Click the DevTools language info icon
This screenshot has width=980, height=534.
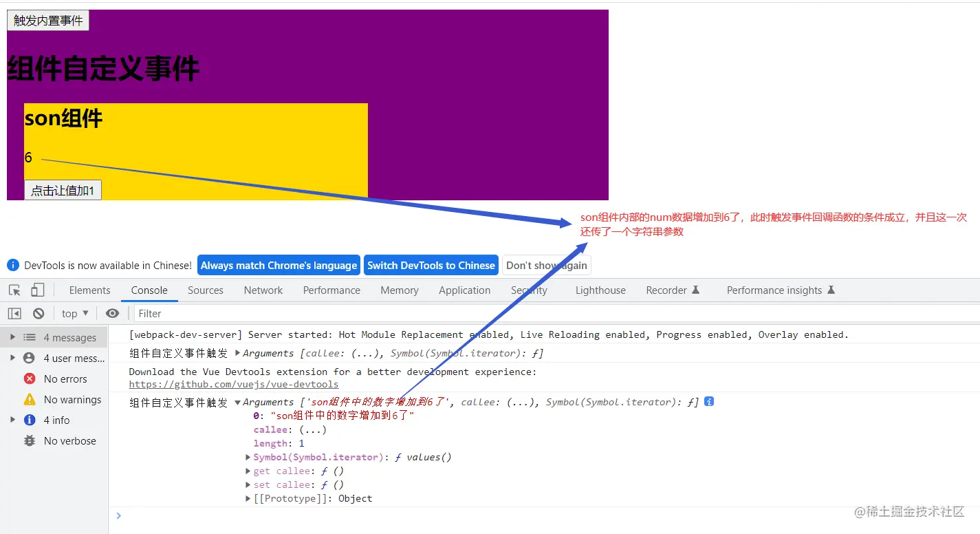point(13,265)
